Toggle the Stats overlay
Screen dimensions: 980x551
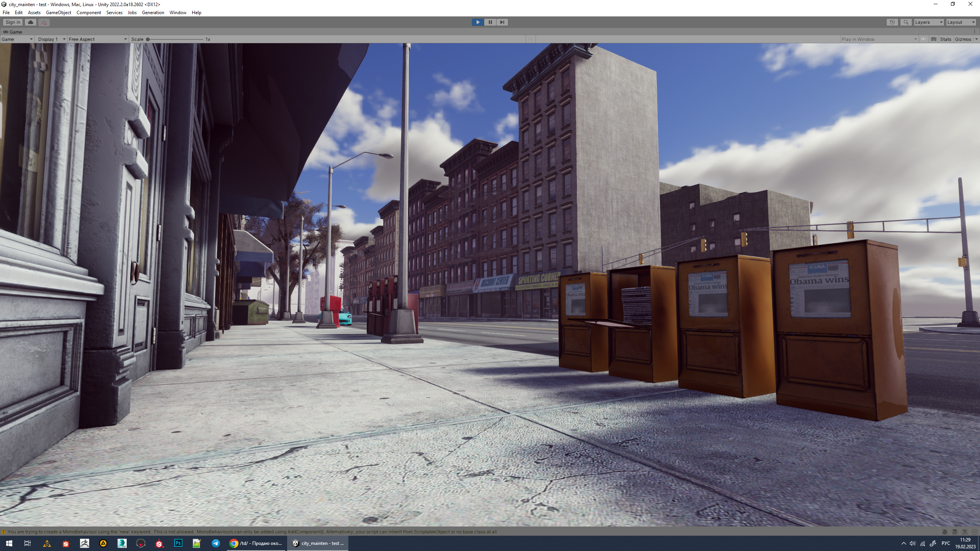pos(945,39)
